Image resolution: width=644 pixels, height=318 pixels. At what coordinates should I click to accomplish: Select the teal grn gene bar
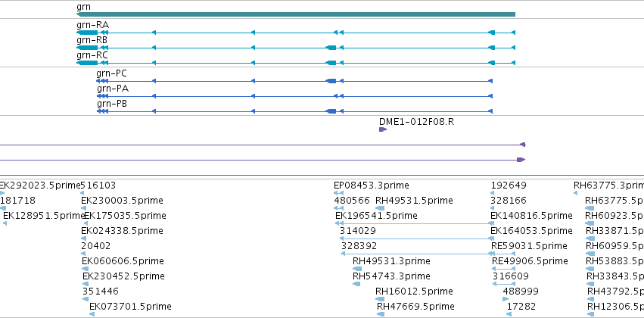click(x=296, y=14)
